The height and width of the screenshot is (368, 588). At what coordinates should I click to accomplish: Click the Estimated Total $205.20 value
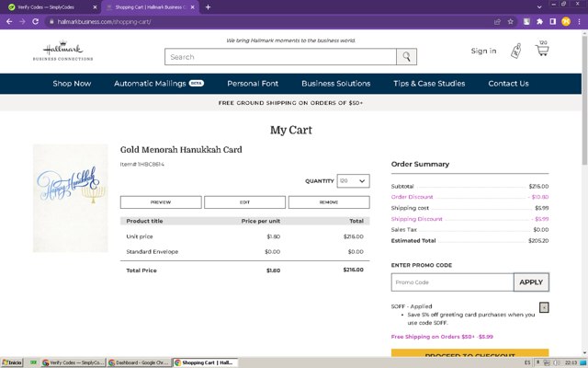click(x=538, y=241)
